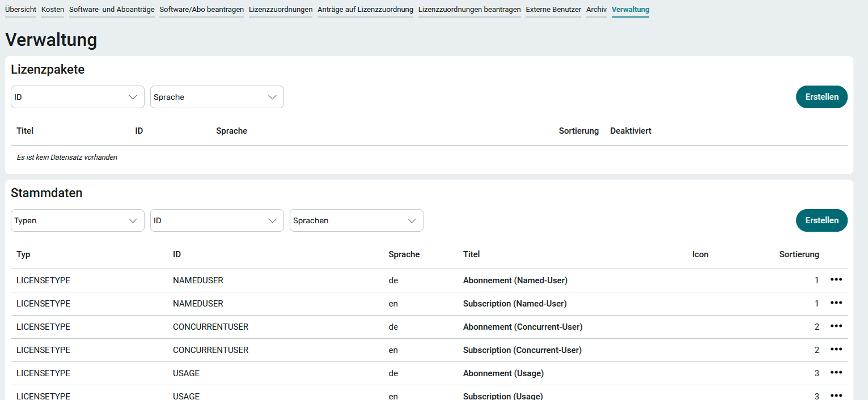This screenshot has width=868, height=400.
Task: Expand the ID filter in Lizenzpakete
Action: click(x=77, y=97)
